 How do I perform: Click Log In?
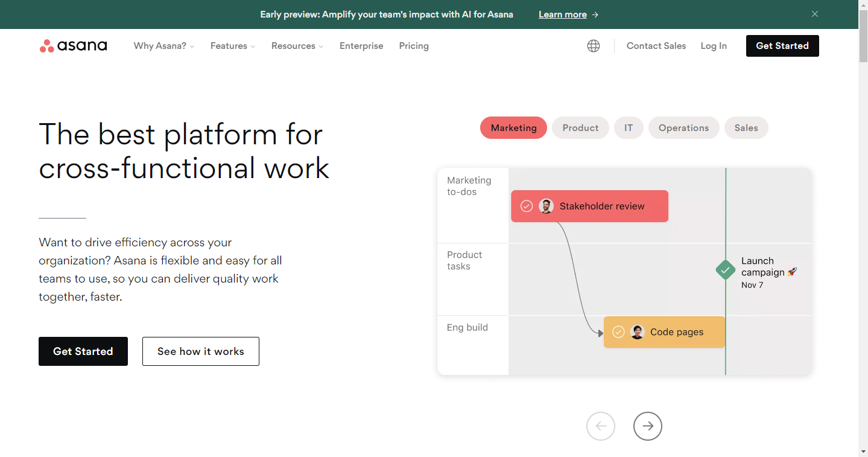[x=714, y=46]
